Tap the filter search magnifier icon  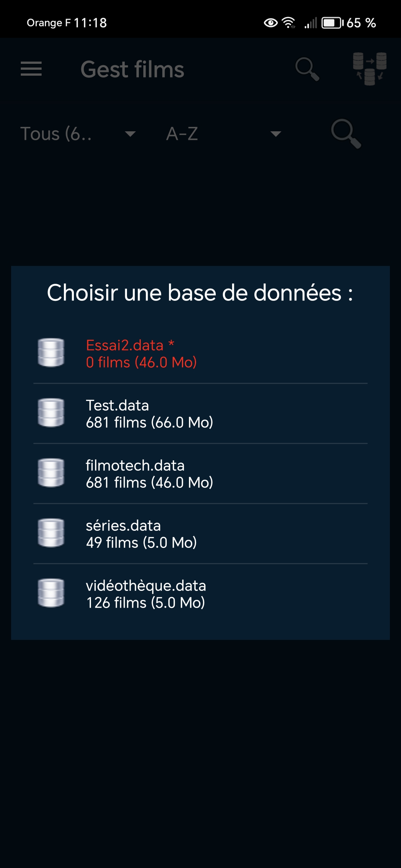[x=346, y=134]
